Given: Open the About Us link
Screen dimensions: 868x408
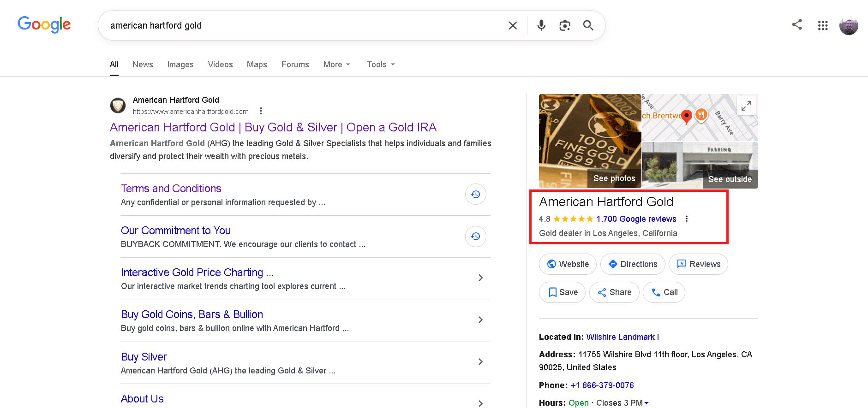Looking at the screenshot, I should click(x=142, y=399).
